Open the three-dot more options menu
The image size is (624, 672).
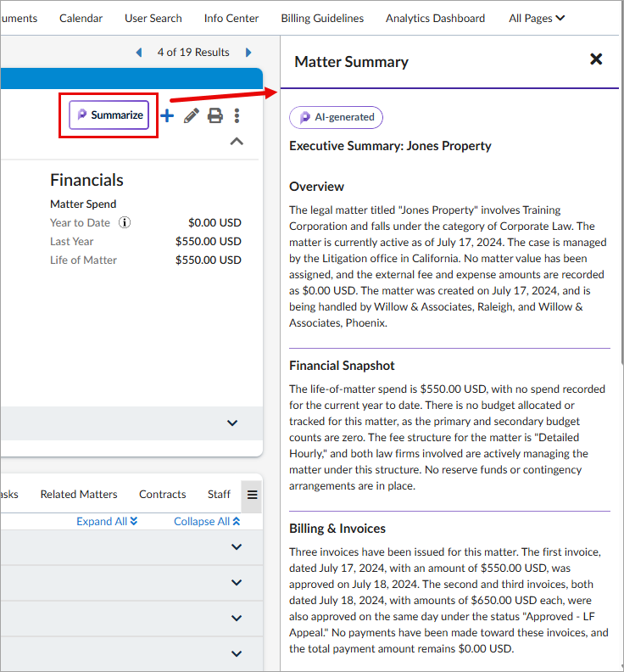pyautogui.click(x=237, y=115)
